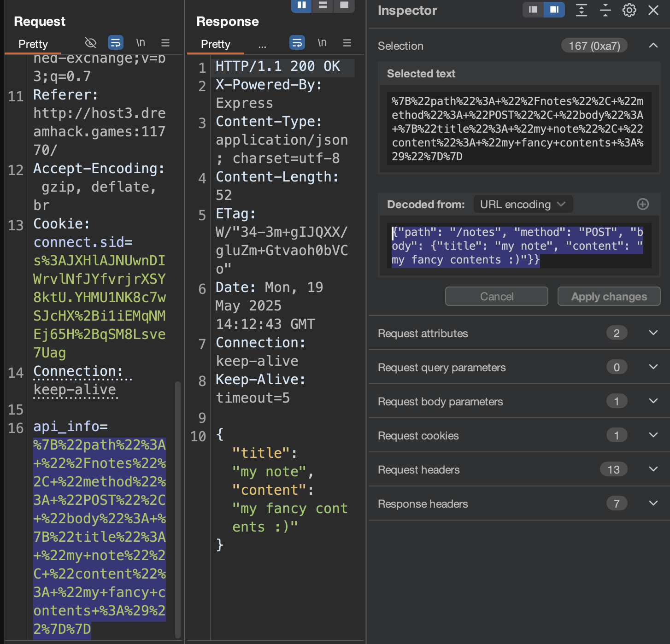Viewport: 670px width, 644px height.
Task: Click HTTP/1.1 200 OK status line
Action: pos(278,66)
